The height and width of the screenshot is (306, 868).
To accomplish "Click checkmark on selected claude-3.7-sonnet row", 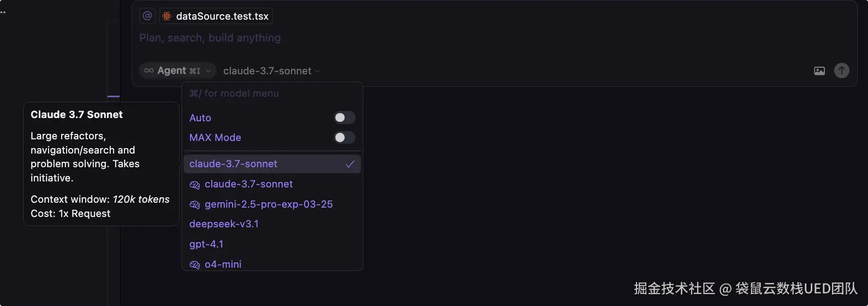I will pyautogui.click(x=350, y=164).
